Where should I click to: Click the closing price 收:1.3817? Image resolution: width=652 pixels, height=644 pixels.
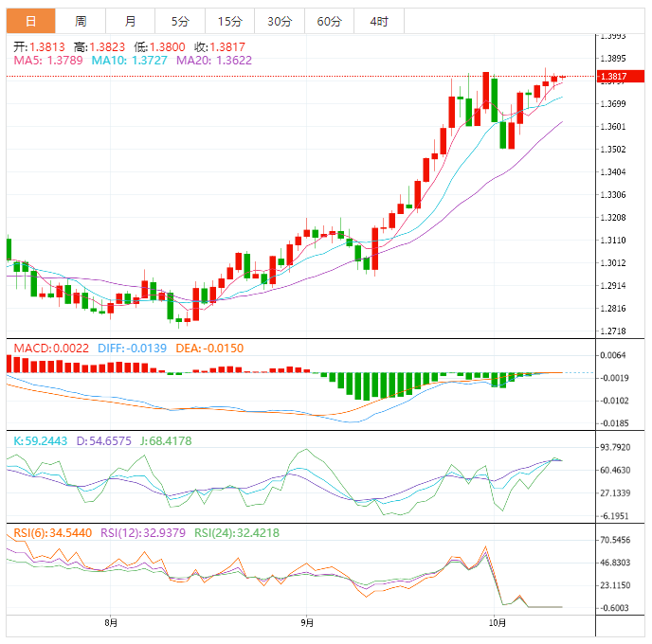220,47
